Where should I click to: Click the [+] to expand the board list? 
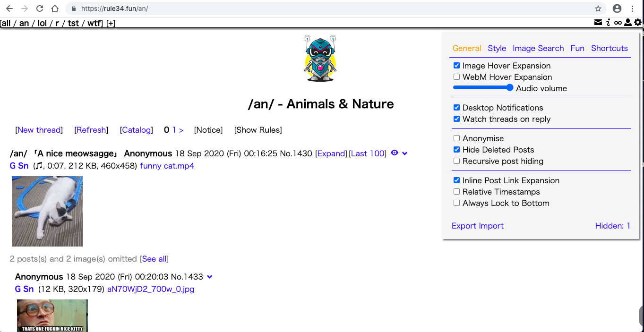pyautogui.click(x=111, y=23)
